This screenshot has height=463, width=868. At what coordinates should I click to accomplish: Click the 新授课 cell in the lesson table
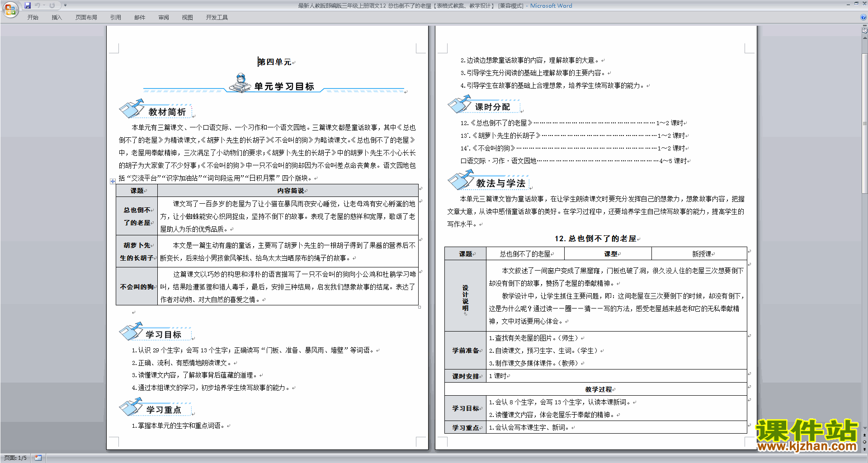pyautogui.click(x=699, y=254)
